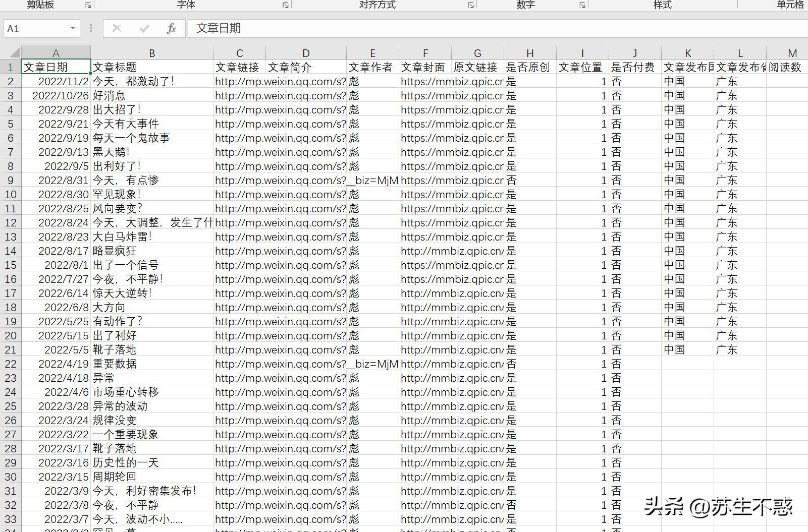Viewport: 808px width, 532px height.
Task: Click the formula bar showing 文章日期
Action: click(x=497, y=28)
